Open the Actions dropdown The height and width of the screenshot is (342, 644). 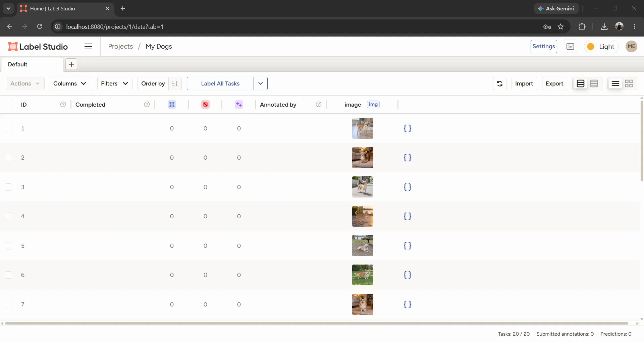click(25, 83)
